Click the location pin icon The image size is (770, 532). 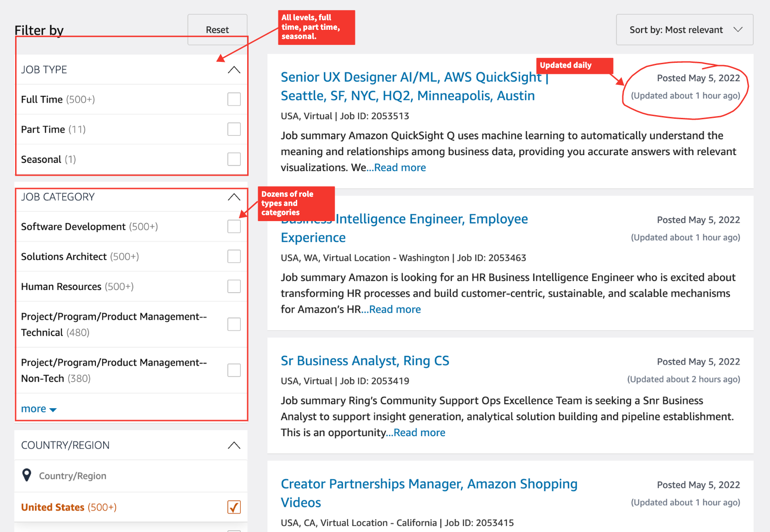[27, 476]
